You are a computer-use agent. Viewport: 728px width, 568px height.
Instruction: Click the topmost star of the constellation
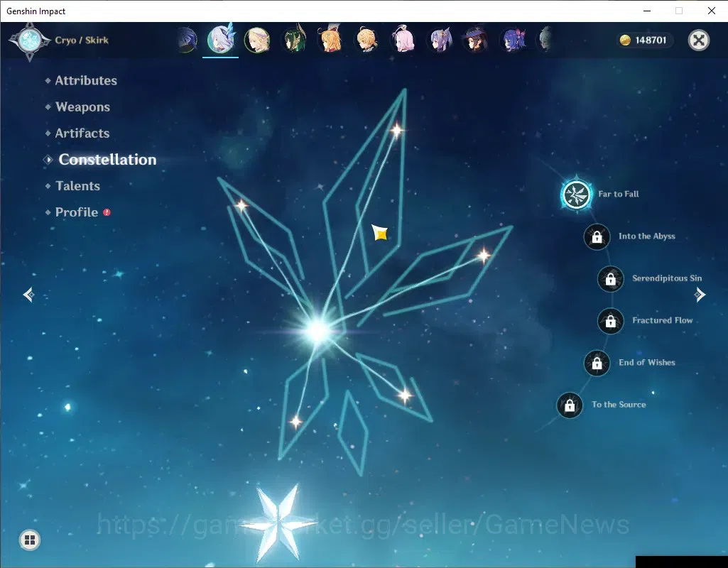396,131
